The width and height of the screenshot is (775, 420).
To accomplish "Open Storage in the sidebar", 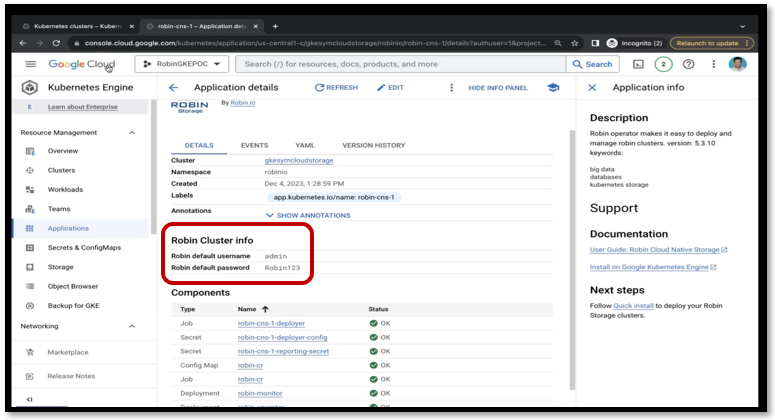I will (x=60, y=267).
